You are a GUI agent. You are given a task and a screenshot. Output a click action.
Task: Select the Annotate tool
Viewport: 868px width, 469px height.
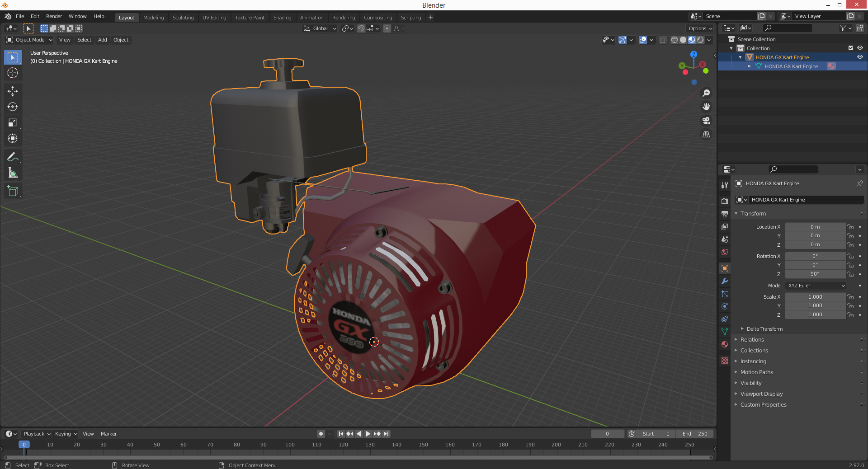(x=13, y=157)
